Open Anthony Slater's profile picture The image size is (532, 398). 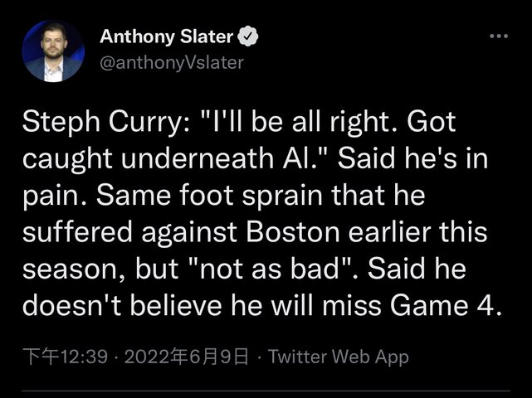pos(53,51)
